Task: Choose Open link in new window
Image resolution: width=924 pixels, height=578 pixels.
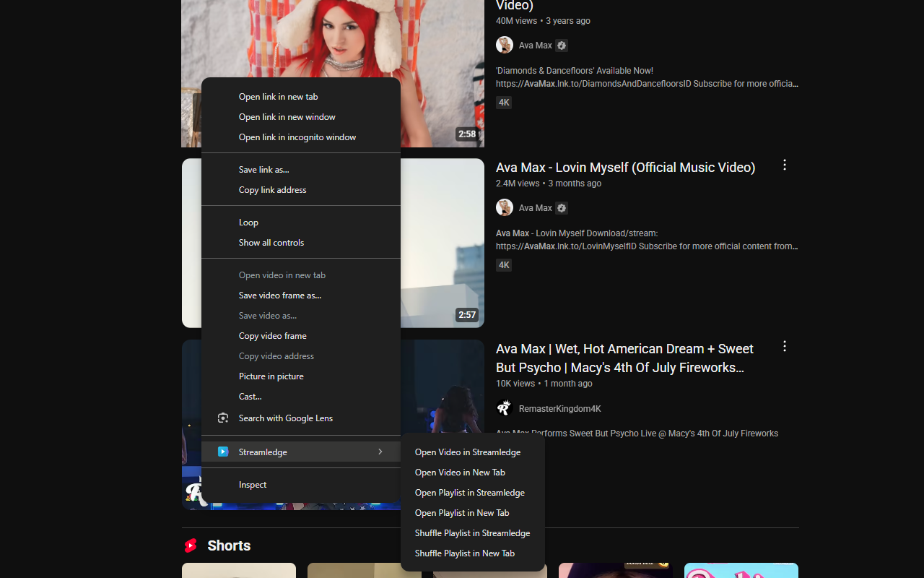Action: [x=301, y=117]
